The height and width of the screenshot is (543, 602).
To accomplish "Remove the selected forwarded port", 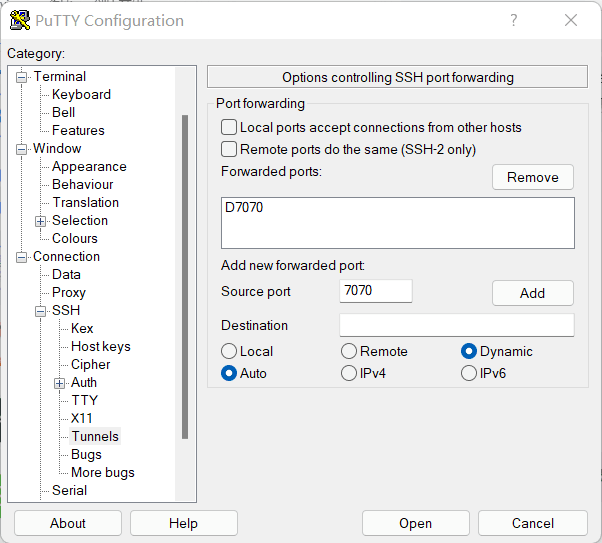I will coord(533,177).
